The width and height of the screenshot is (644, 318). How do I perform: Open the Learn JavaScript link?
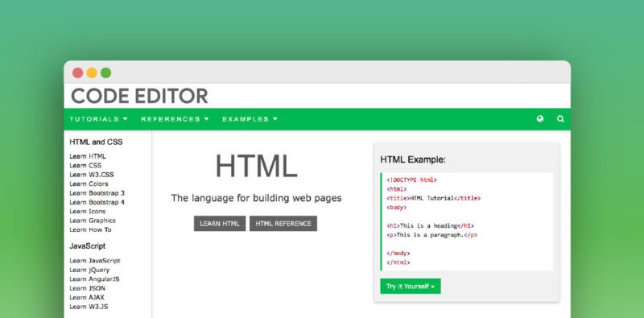[95, 261]
